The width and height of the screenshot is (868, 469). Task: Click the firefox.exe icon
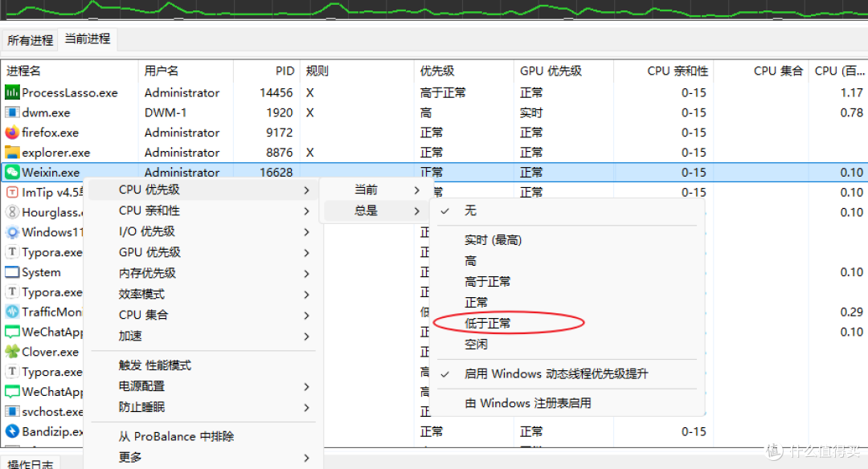(x=12, y=133)
